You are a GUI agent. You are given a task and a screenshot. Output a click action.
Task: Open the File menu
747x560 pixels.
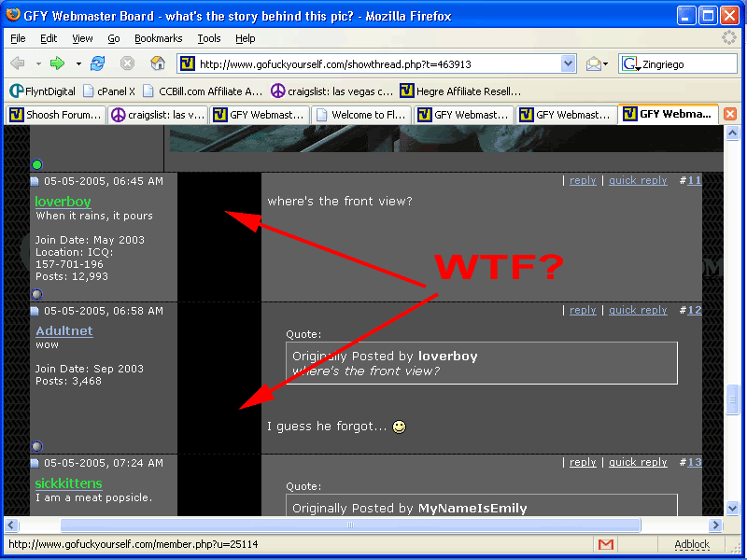tap(18, 38)
